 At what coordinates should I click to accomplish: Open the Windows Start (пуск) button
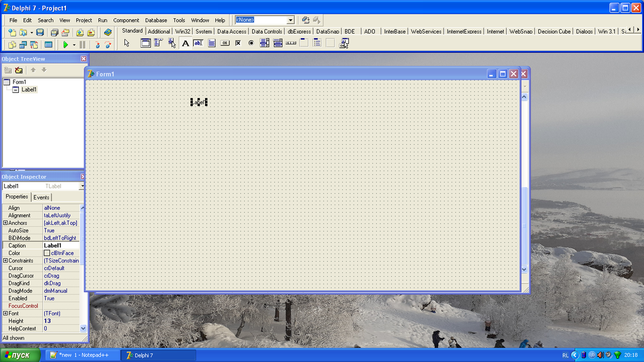coord(20,355)
